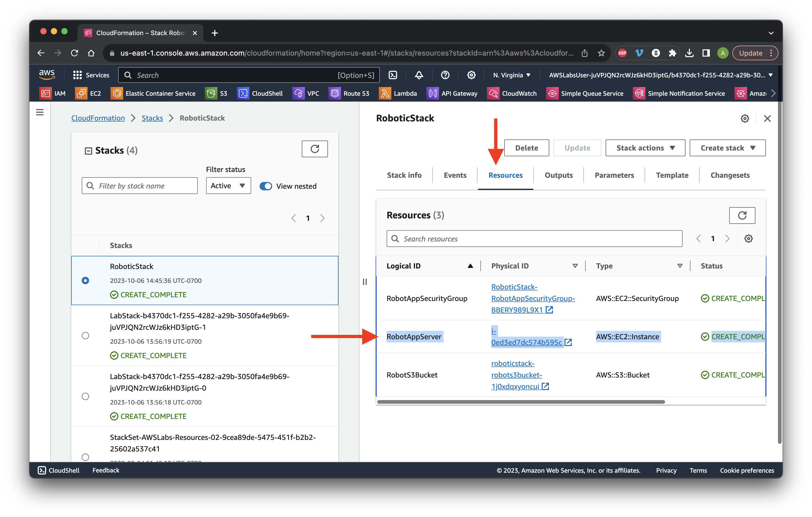Collapse the Stacks panel expander
Image resolution: width=812 pixels, height=517 pixels.
tap(88, 151)
